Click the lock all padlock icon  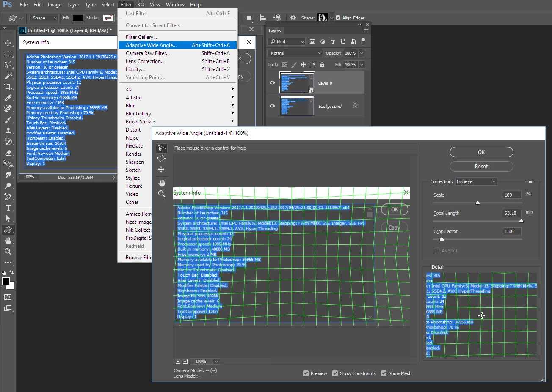point(322,65)
